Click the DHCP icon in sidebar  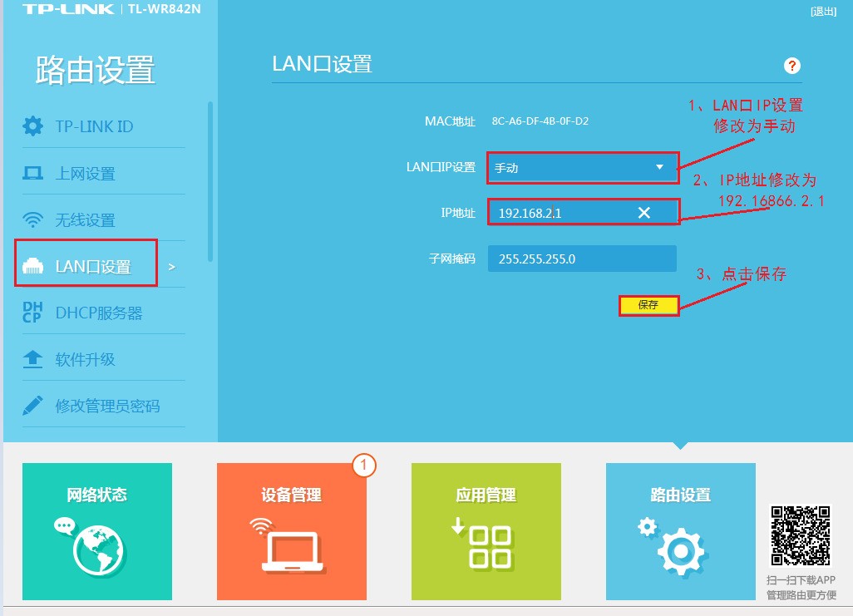pos(32,313)
